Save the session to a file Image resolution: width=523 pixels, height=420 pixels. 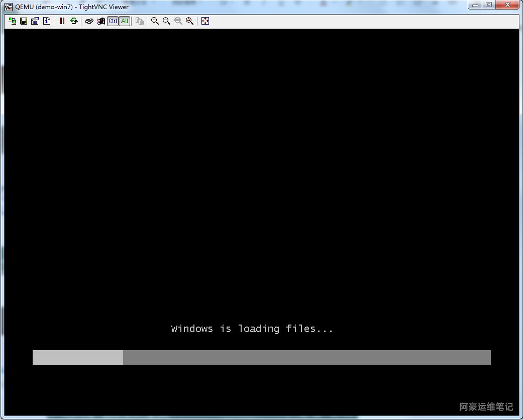(24, 21)
